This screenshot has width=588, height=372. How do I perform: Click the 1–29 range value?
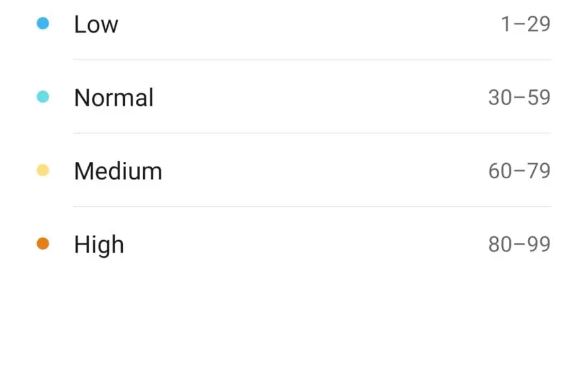[526, 24]
